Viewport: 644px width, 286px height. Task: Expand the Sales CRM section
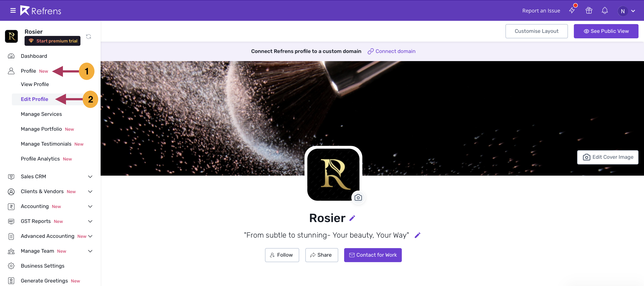[90, 177]
